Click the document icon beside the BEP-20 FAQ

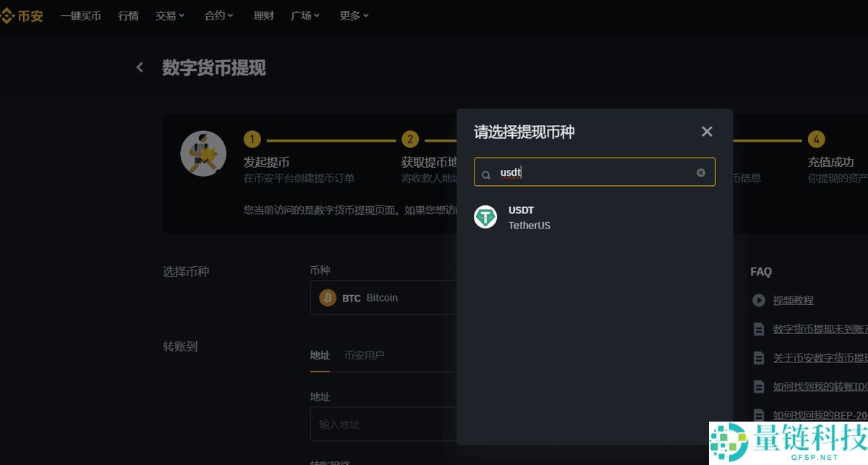point(759,415)
